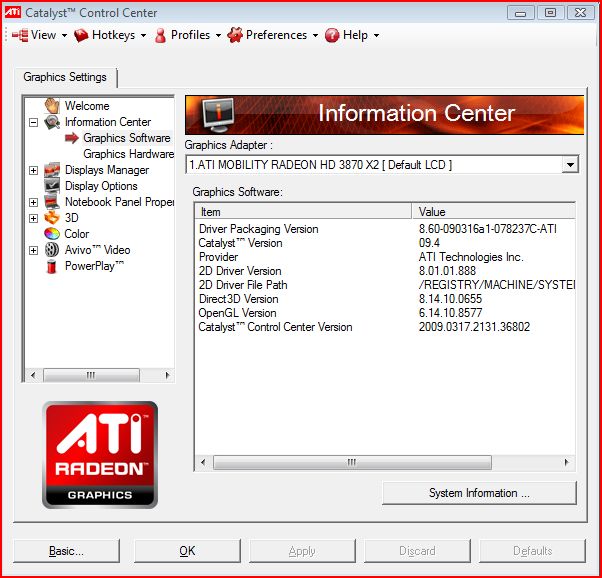Open the View menu
Image resolution: width=602 pixels, height=578 pixels.
[x=40, y=35]
